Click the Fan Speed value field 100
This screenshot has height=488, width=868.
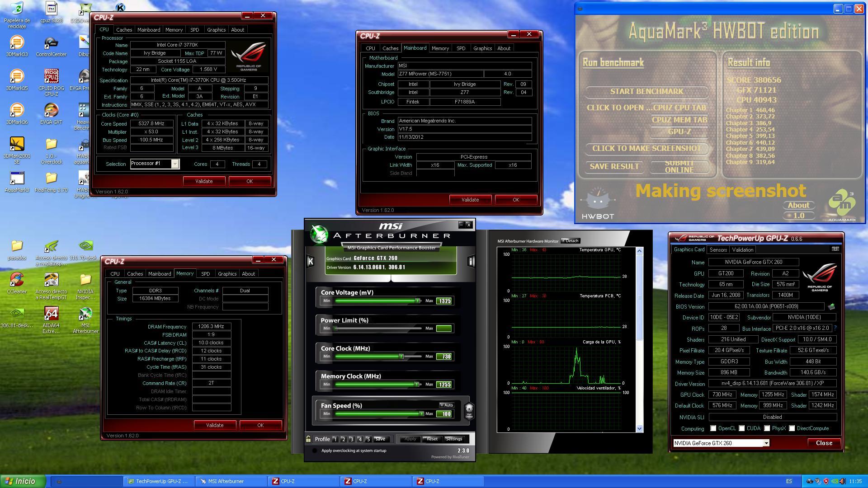(444, 414)
